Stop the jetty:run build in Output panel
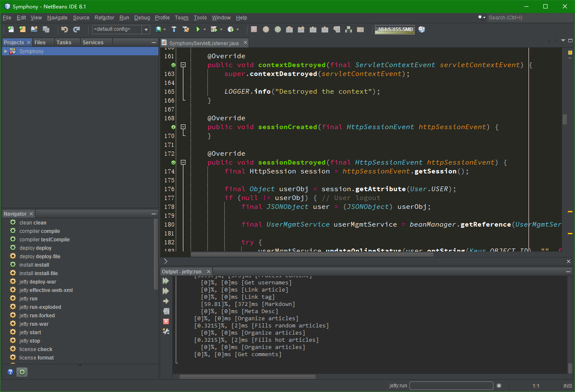This screenshot has width=575, height=392. tap(166, 322)
